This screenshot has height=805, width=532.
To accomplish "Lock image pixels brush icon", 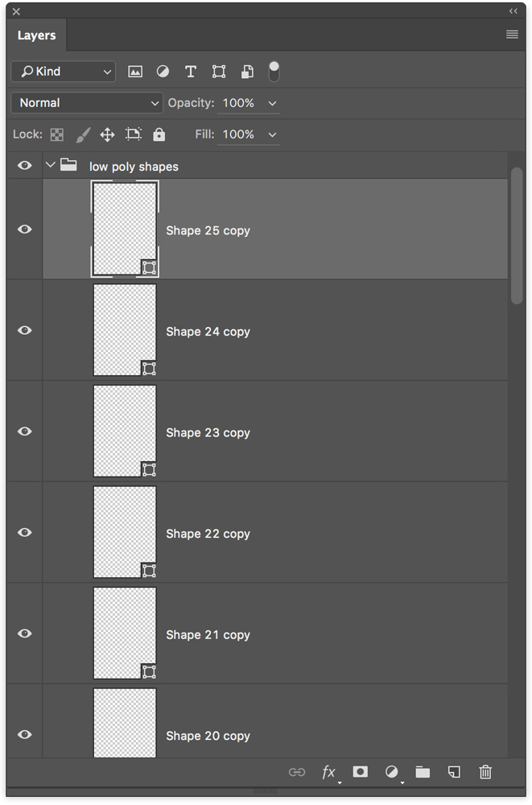I will pos(83,134).
